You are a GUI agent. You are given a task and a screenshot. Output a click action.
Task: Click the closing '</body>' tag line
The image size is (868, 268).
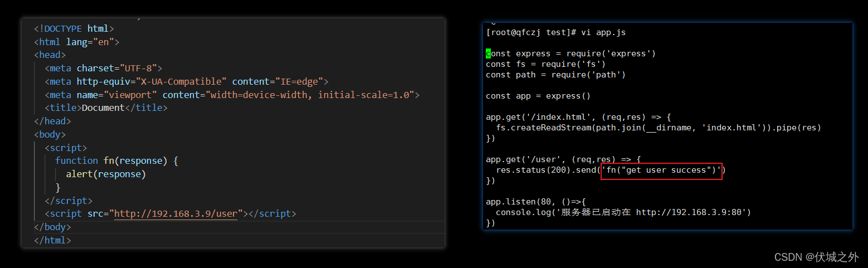point(52,227)
